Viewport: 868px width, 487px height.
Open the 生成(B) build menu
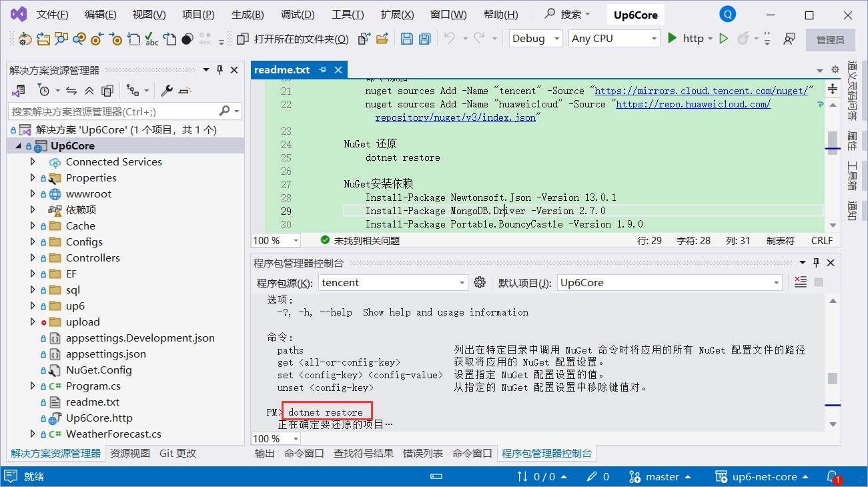[x=248, y=15]
